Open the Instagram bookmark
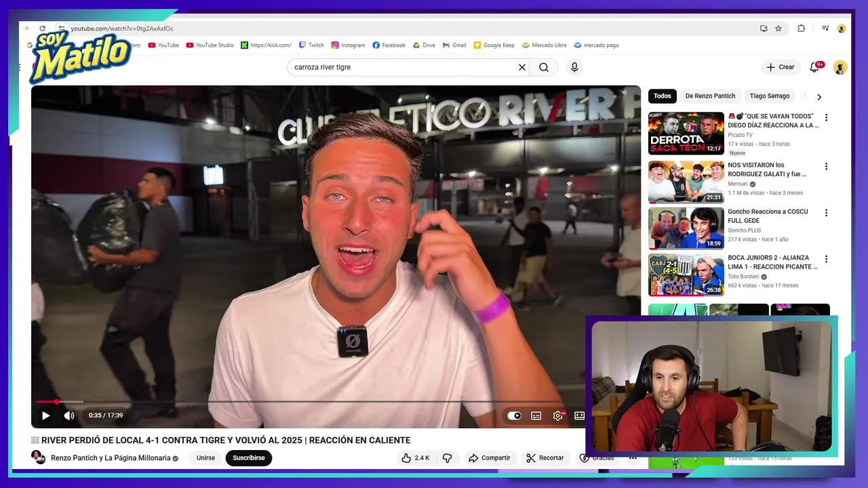This screenshot has height=488, width=868. coord(349,45)
